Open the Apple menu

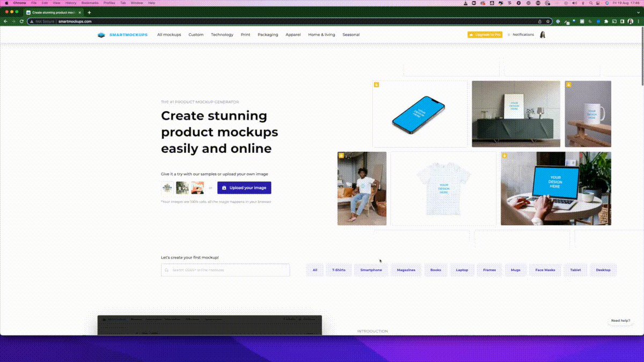point(6,3)
